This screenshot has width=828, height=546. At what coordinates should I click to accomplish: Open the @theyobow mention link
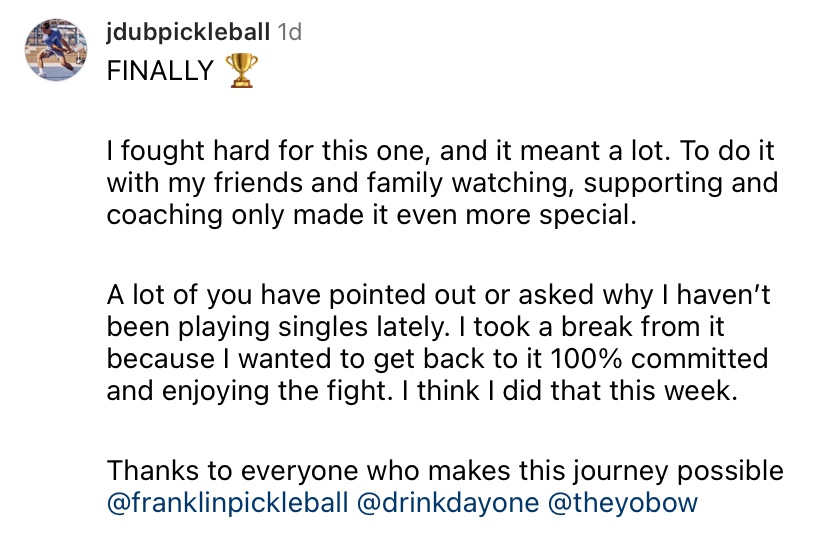tap(622, 502)
